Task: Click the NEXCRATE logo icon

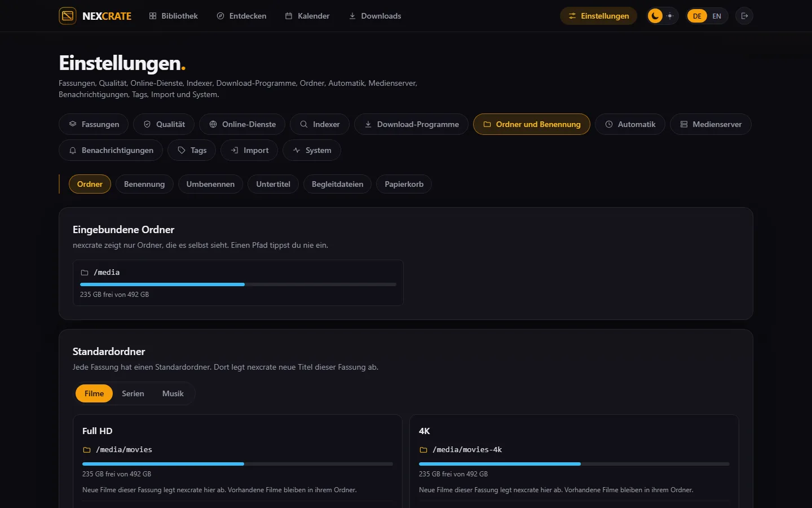Action: [x=68, y=16]
